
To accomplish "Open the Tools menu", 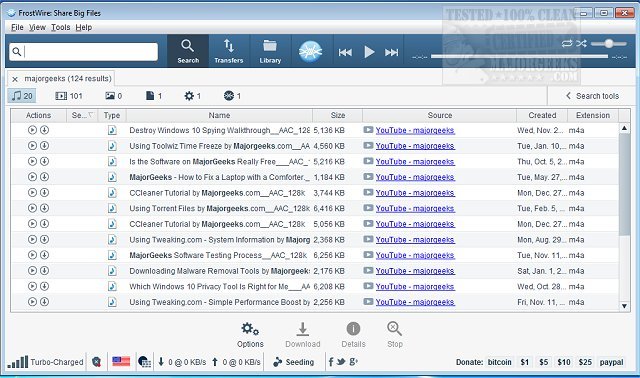I will coord(60,27).
